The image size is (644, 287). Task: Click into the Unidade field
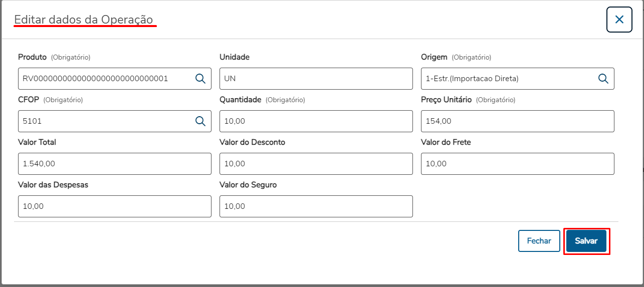click(x=316, y=79)
